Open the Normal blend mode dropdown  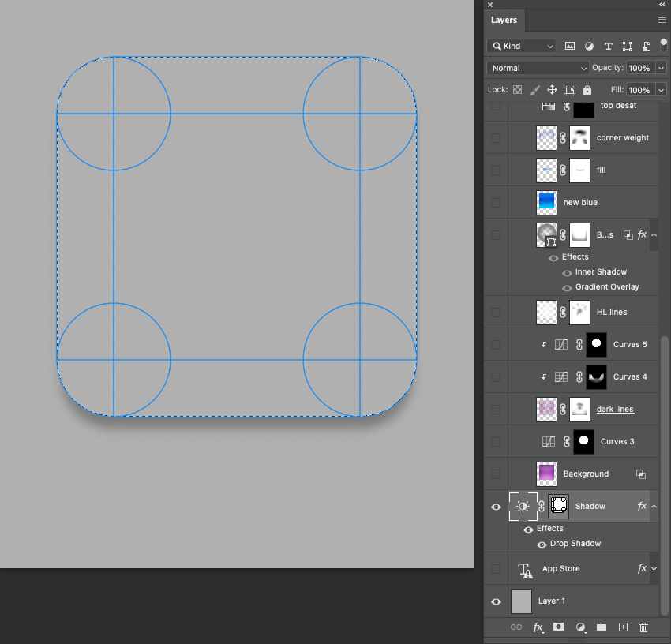(x=538, y=68)
